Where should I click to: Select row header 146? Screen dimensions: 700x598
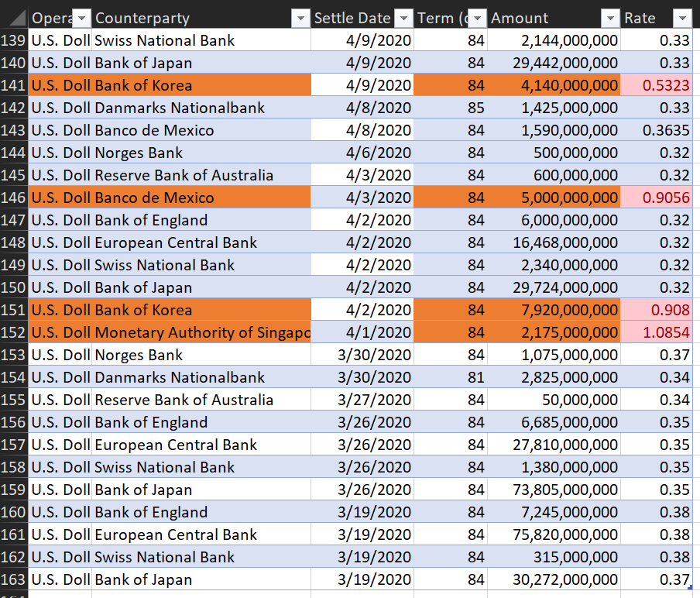(14, 198)
